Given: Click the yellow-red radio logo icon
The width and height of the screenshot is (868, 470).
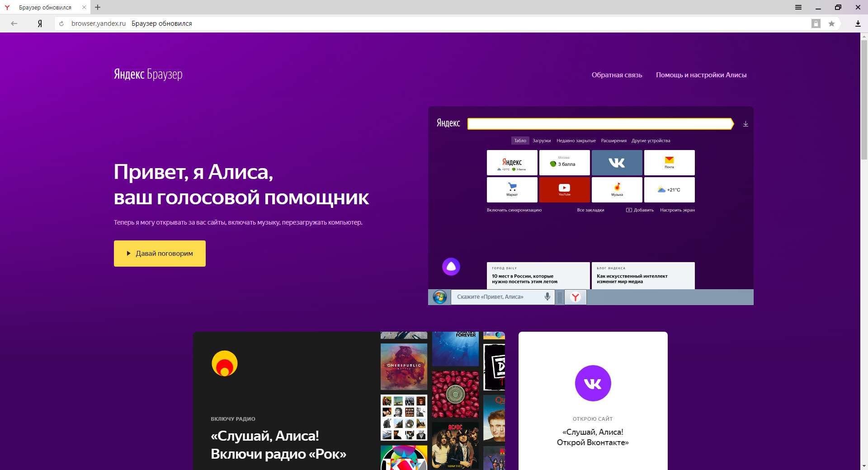Looking at the screenshot, I should (225, 363).
